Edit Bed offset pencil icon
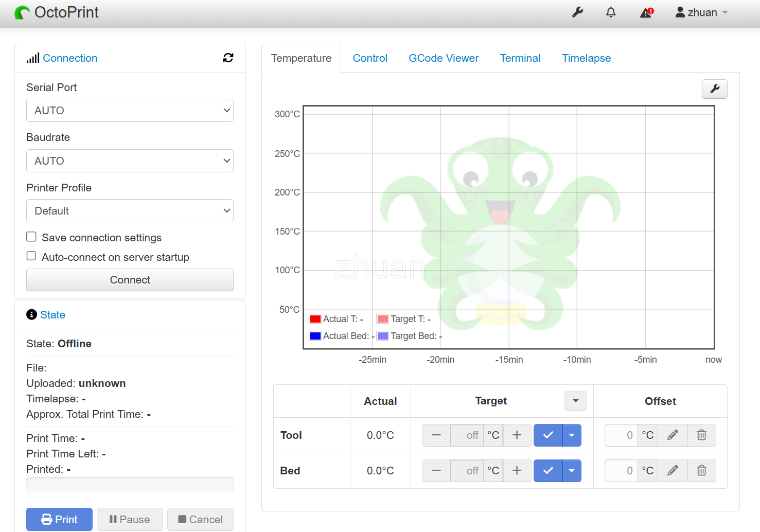The width and height of the screenshot is (760, 532). 673,471
